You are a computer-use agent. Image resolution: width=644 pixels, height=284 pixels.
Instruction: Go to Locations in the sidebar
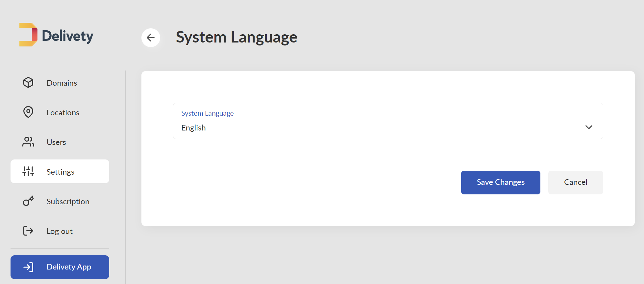60,112
